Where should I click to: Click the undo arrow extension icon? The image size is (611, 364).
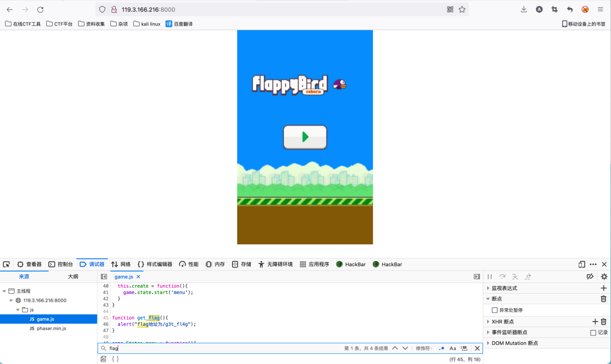click(570, 10)
